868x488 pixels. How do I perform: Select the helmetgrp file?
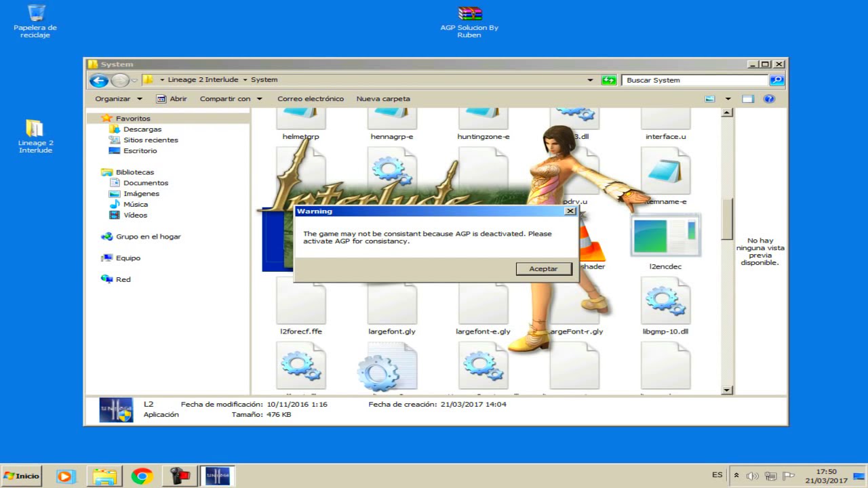300,124
